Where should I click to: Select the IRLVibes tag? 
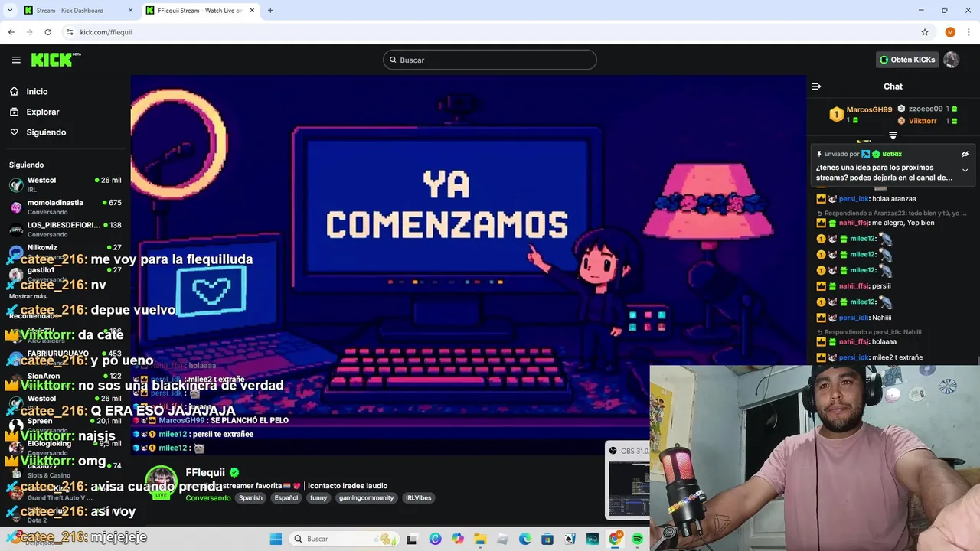418,497
